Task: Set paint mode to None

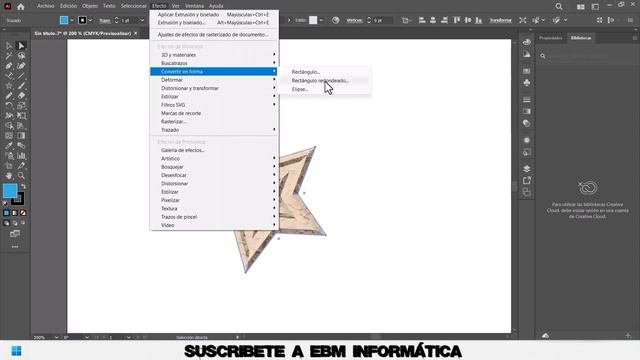Action: coord(23,213)
